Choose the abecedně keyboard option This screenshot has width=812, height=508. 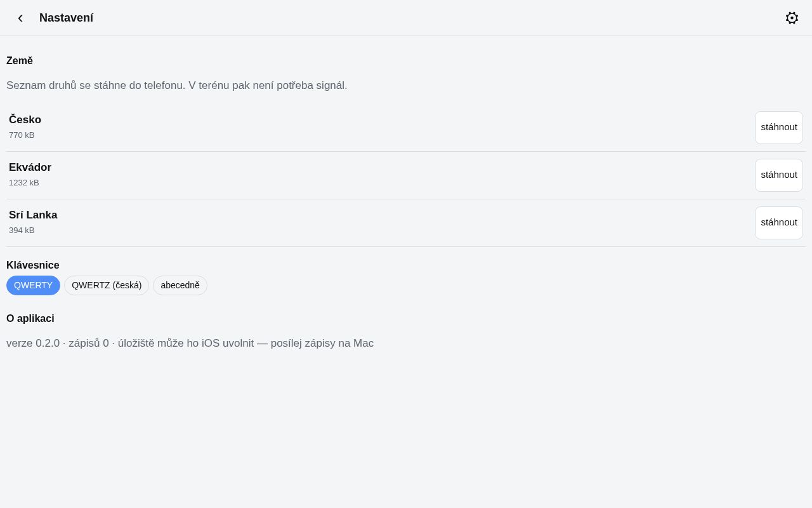point(180,286)
